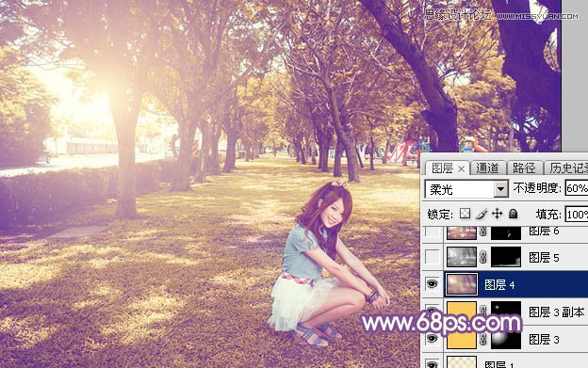Click the lock all padlock icon

pyautogui.click(x=513, y=214)
